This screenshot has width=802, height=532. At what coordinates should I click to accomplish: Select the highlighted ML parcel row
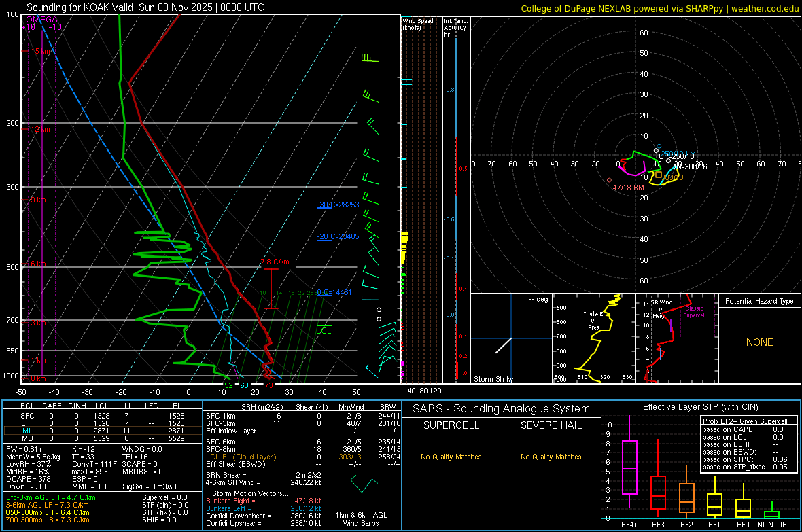pyautogui.click(x=102, y=431)
